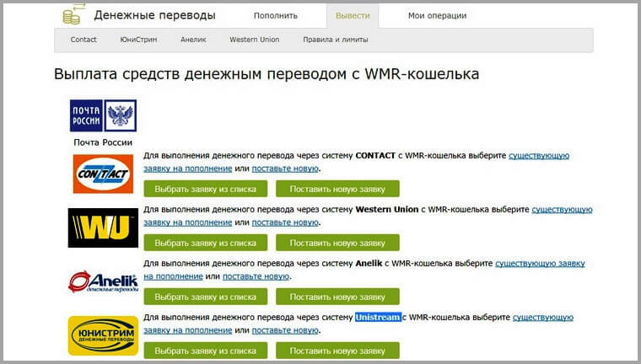Click Выбрать заявку из списка for CONTACT
The image size is (641, 364).
(x=206, y=189)
